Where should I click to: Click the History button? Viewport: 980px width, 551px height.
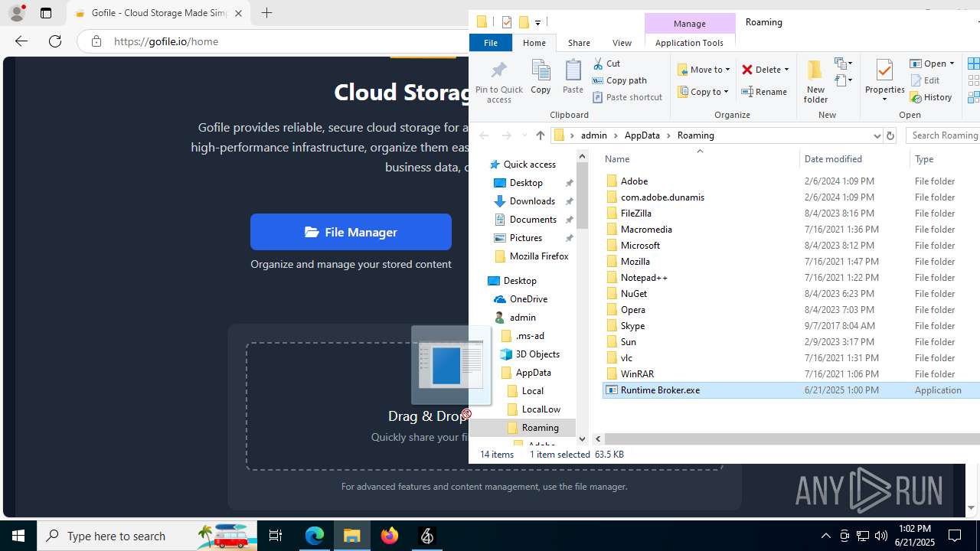click(x=931, y=97)
